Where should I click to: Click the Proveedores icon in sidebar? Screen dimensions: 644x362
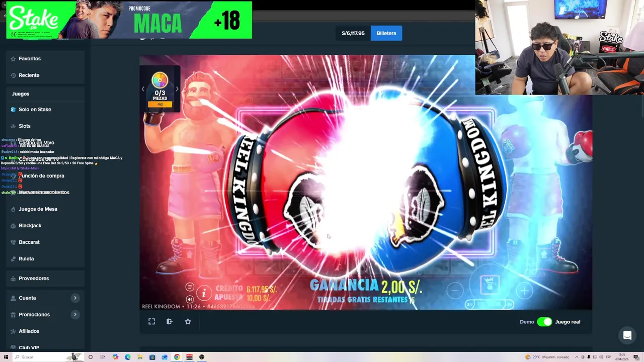pos(13,279)
